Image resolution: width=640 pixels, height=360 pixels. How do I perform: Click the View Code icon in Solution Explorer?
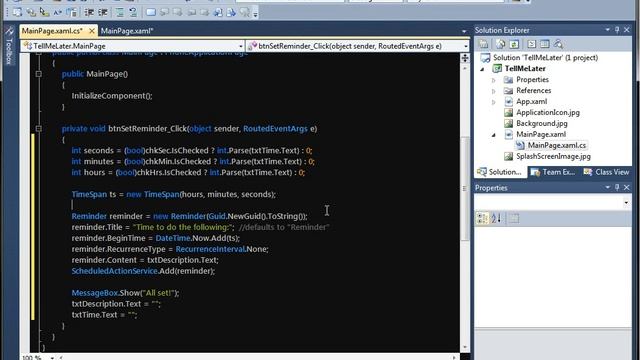[x=531, y=44]
